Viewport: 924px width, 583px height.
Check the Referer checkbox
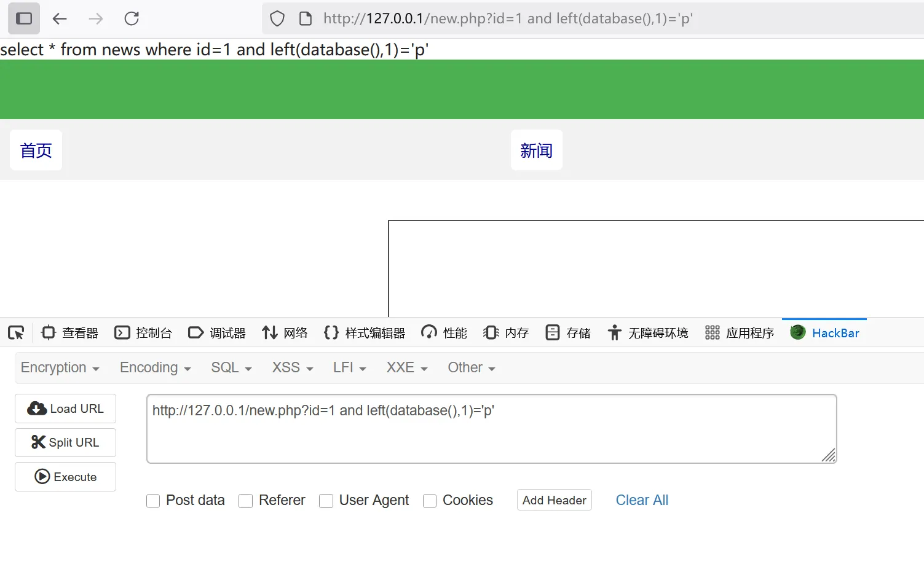(246, 501)
